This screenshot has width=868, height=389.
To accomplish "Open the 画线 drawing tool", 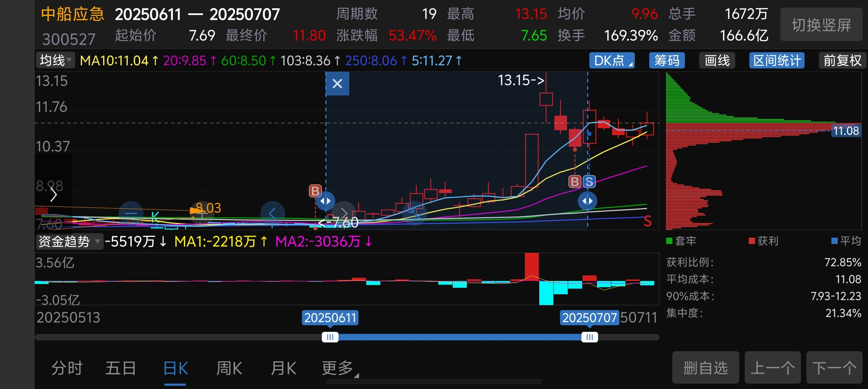I will pyautogui.click(x=717, y=61).
